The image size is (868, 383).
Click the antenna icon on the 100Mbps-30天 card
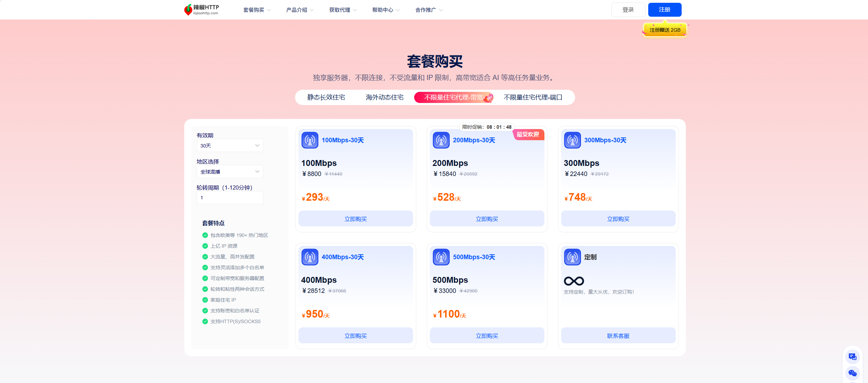click(310, 140)
